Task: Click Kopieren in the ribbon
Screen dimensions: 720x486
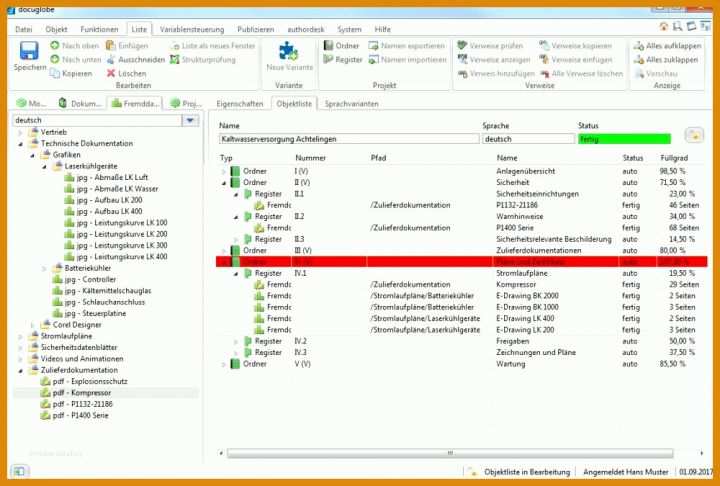Action: click(71, 73)
